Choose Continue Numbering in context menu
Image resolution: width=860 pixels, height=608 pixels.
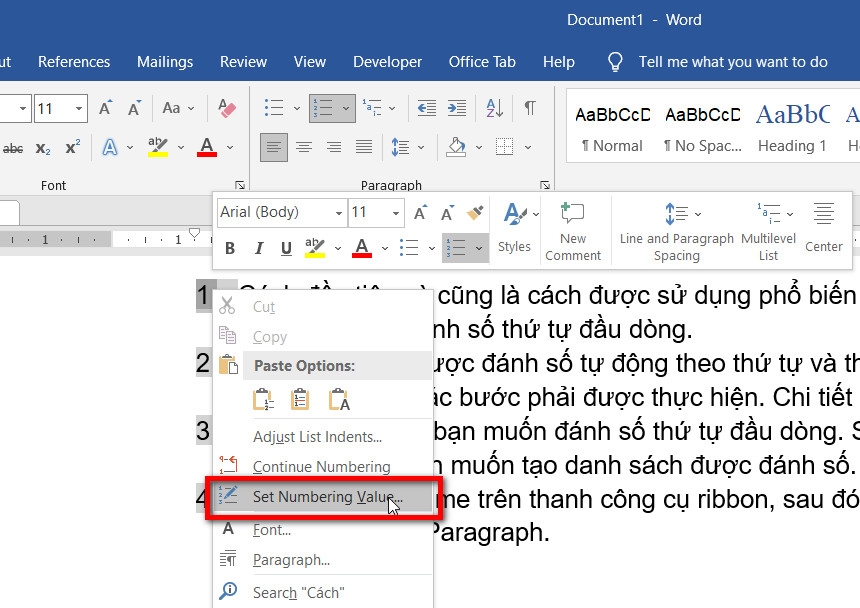pyautogui.click(x=322, y=467)
